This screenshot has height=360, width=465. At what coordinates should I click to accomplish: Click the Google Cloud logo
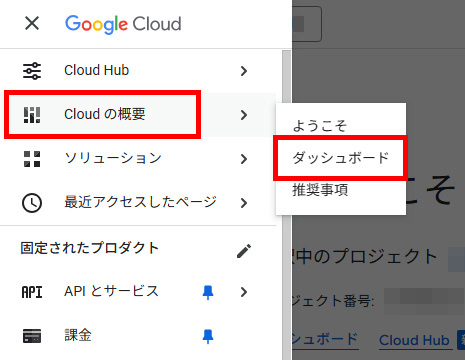123,24
